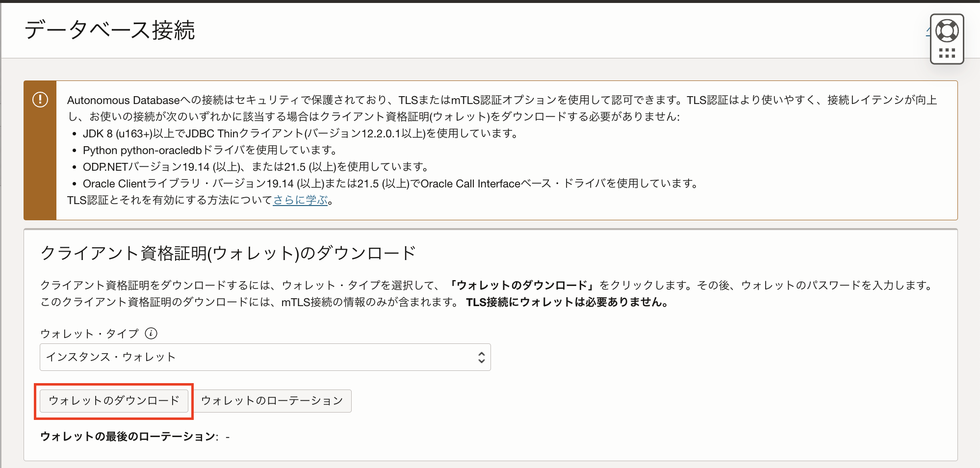Click ウォレットのダウンロード button
980x468 pixels.
click(113, 401)
